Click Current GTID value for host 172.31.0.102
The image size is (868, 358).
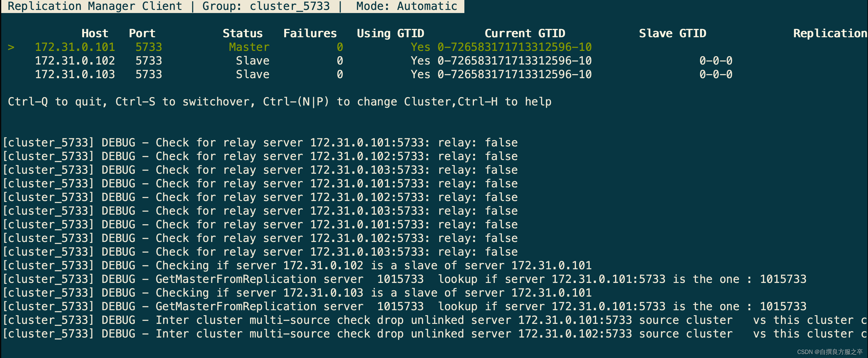(514, 61)
